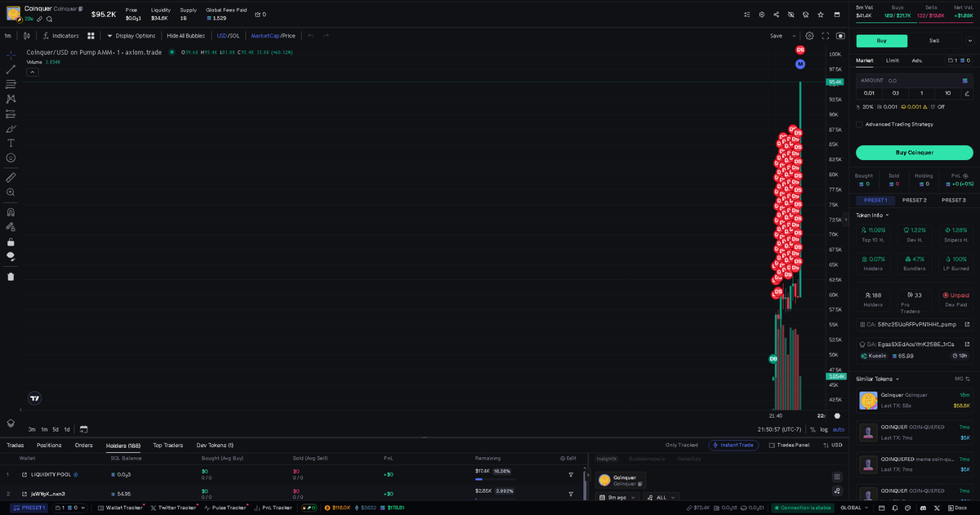Image resolution: width=980 pixels, height=515 pixels.
Task: Choose 0.01 quick amount
Action: point(869,93)
